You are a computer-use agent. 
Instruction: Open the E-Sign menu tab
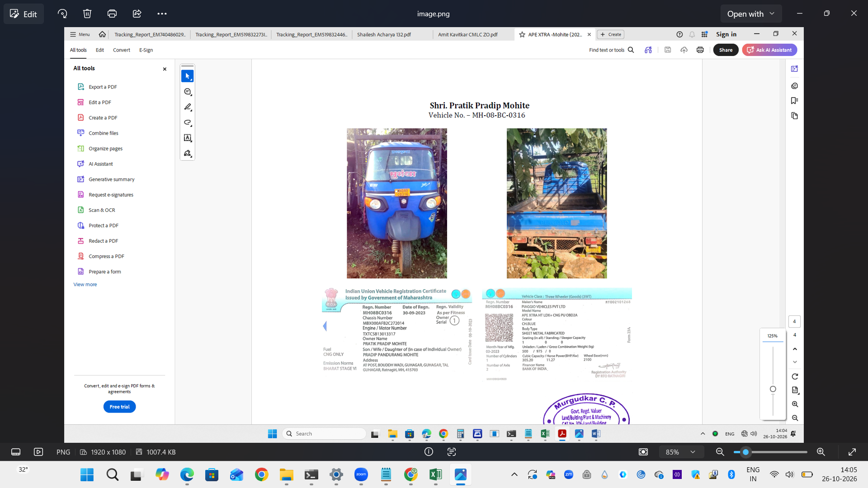click(x=146, y=50)
